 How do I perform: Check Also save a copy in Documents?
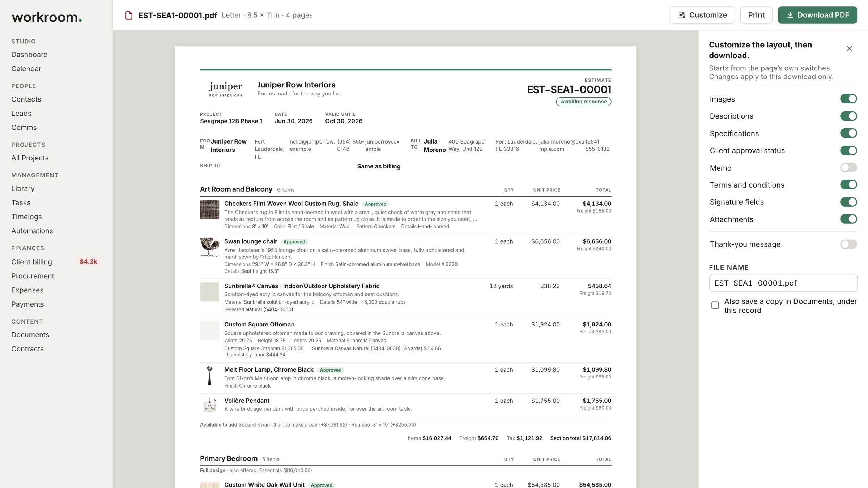point(715,305)
